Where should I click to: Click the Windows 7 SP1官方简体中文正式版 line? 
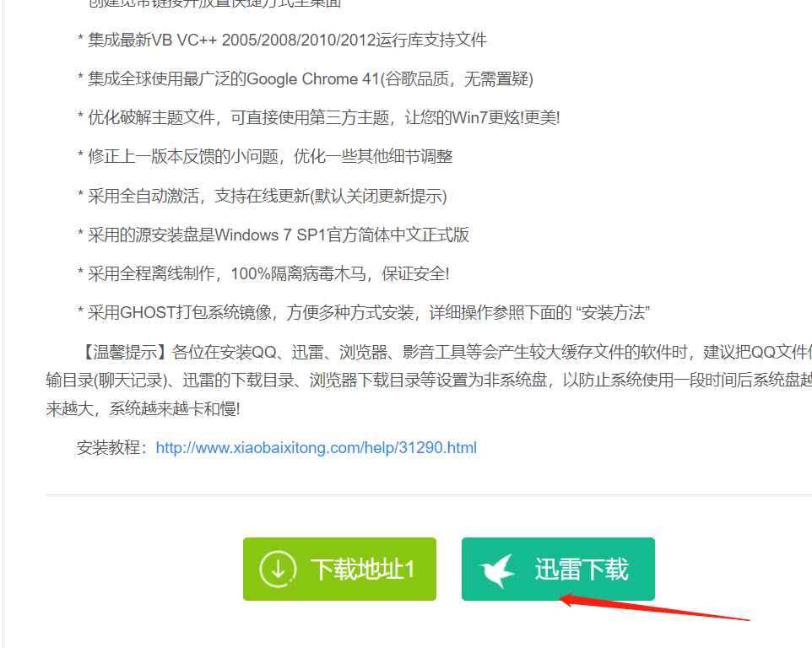(x=273, y=235)
